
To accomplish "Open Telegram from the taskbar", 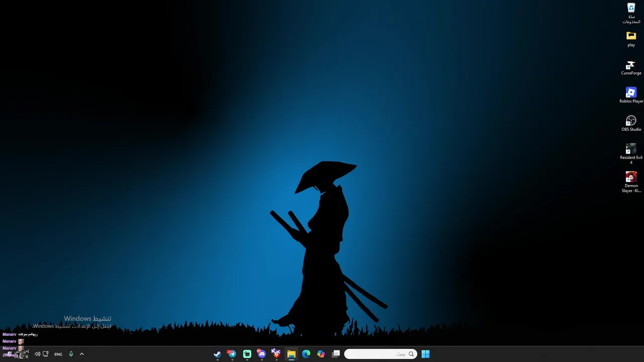I will 231,354.
